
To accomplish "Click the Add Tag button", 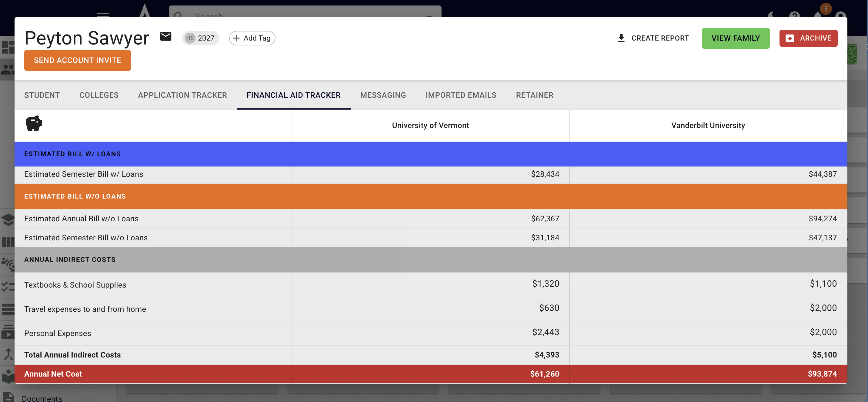I will point(252,38).
